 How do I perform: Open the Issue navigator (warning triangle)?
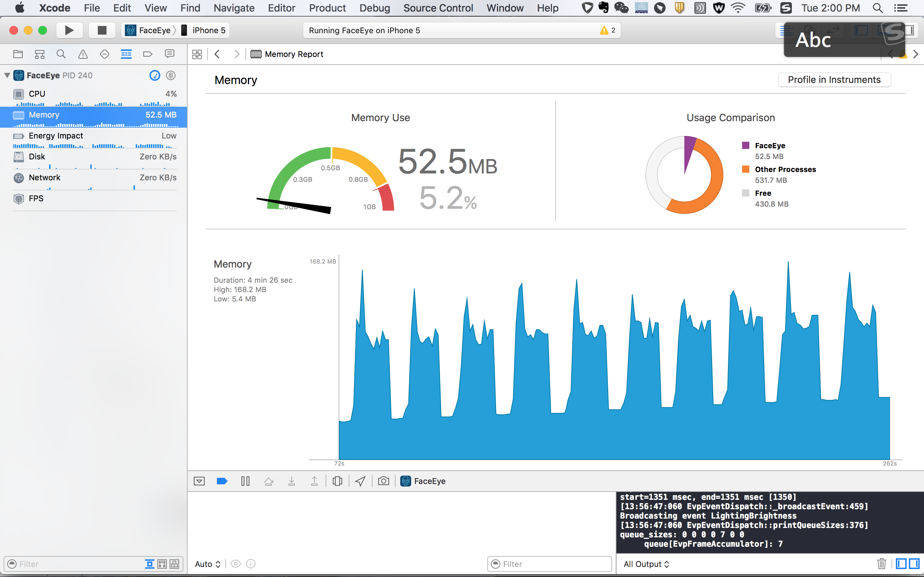tap(82, 54)
